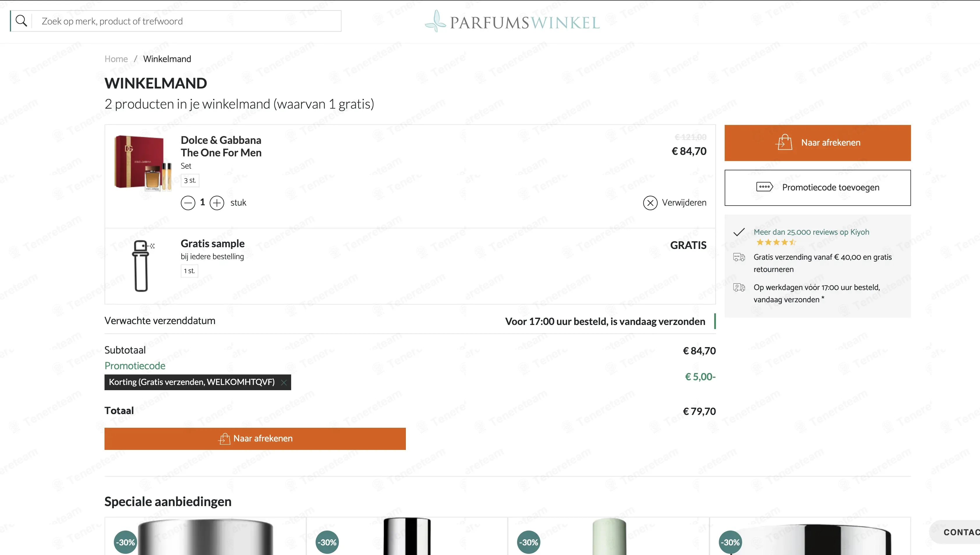The width and height of the screenshot is (980, 555).
Task: Focus the product search input field
Action: [187, 21]
